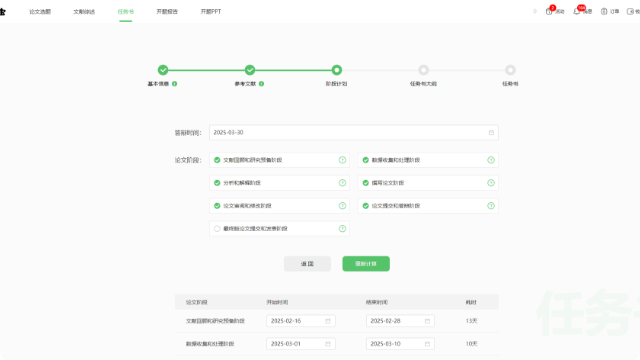The width and height of the screenshot is (640, 360).
Task: Go to the 开题报告 tab
Action: click(x=167, y=12)
